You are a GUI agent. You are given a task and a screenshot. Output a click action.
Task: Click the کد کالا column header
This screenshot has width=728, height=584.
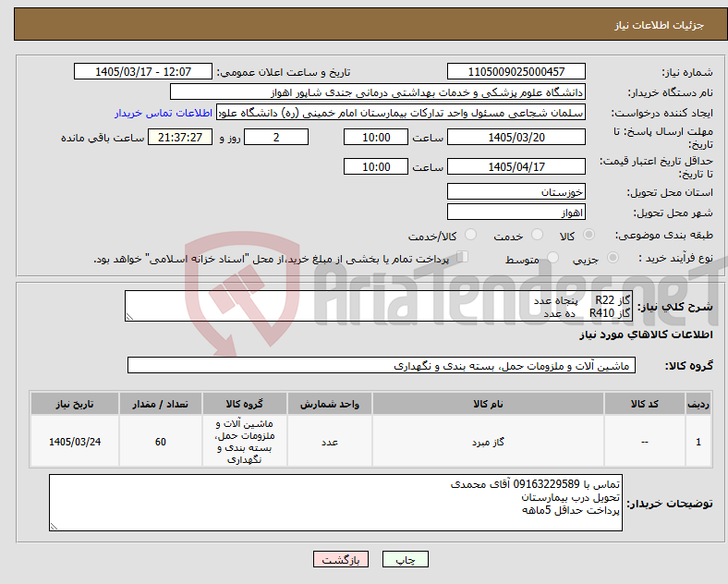(x=645, y=404)
